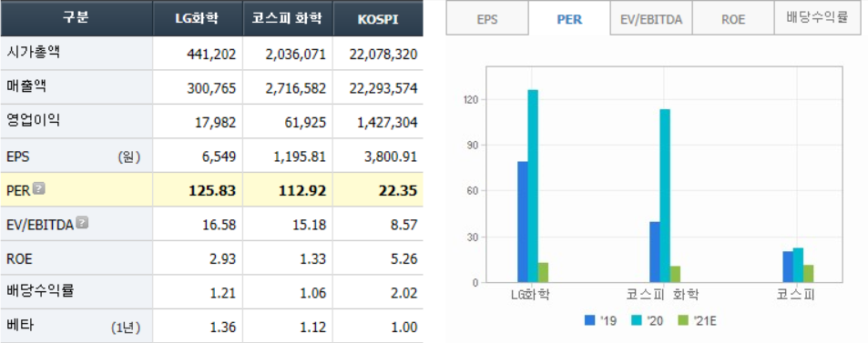Click LG화학 market cap value 441,202
868x343 pixels.
click(211, 55)
